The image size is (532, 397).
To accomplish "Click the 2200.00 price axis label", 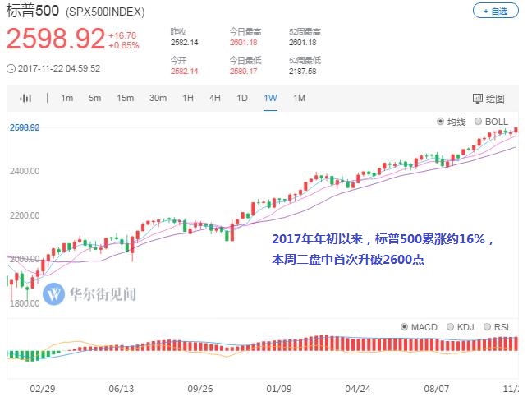I will [25, 215].
